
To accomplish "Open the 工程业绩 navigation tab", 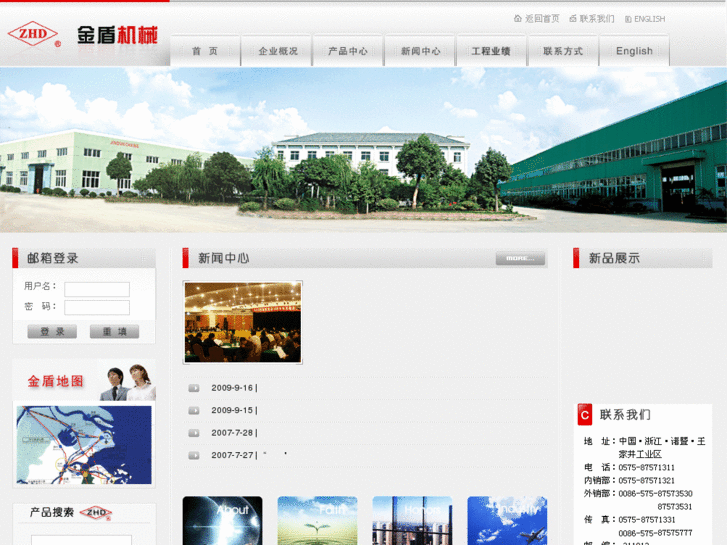I will click(491, 51).
